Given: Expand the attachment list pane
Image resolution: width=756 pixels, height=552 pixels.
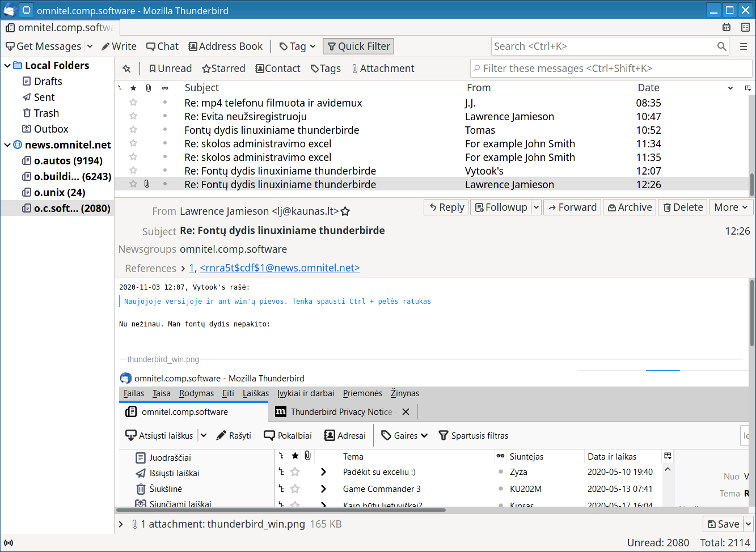Looking at the screenshot, I should 121,524.
